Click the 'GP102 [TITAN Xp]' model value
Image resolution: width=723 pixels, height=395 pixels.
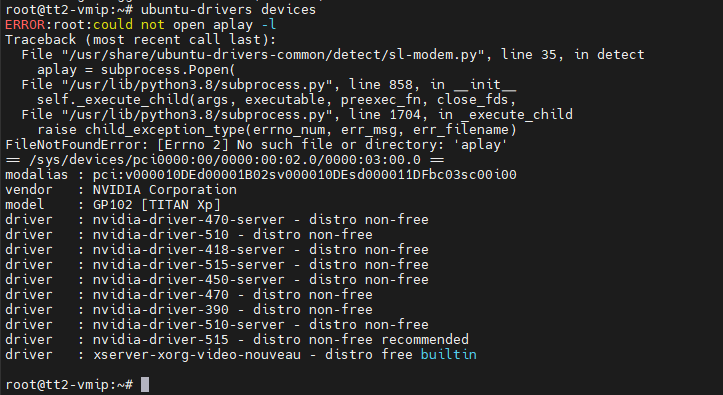click(x=157, y=205)
